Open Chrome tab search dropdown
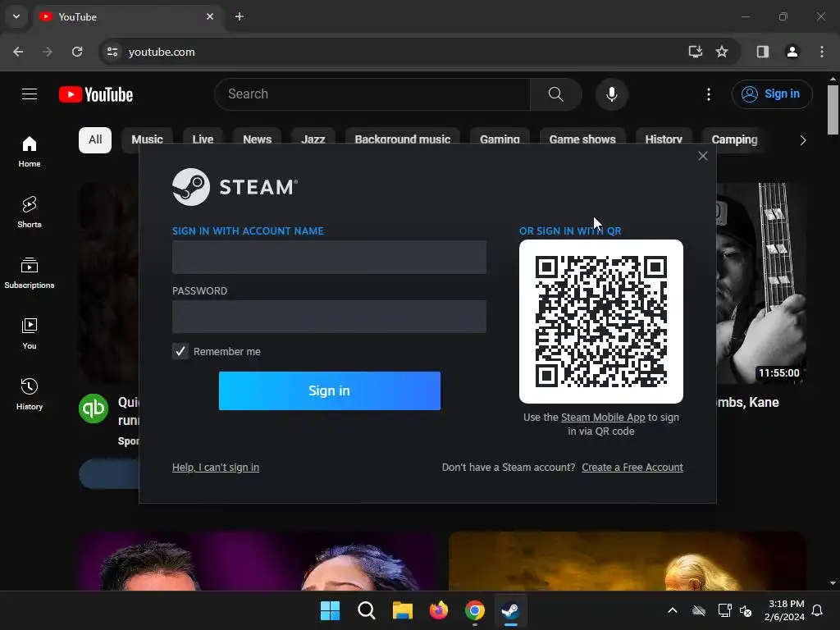The width and height of the screenshot is (840, 630). 16,16
